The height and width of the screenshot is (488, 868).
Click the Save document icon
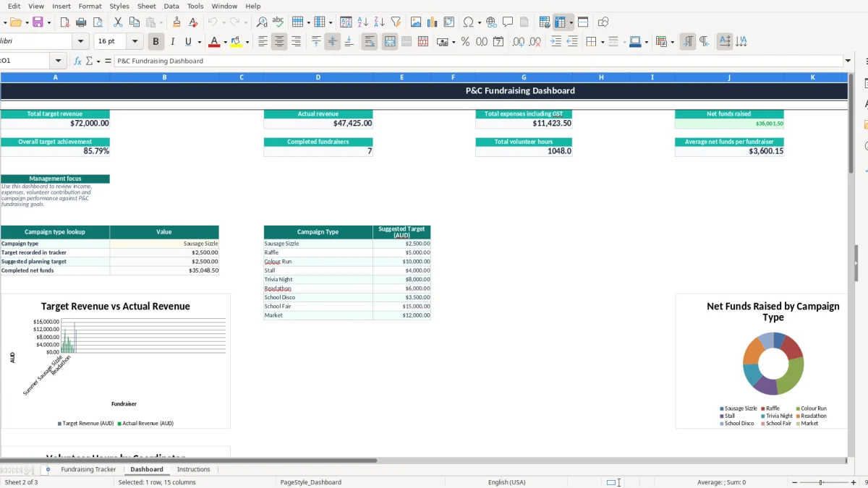tap(38, 22)
